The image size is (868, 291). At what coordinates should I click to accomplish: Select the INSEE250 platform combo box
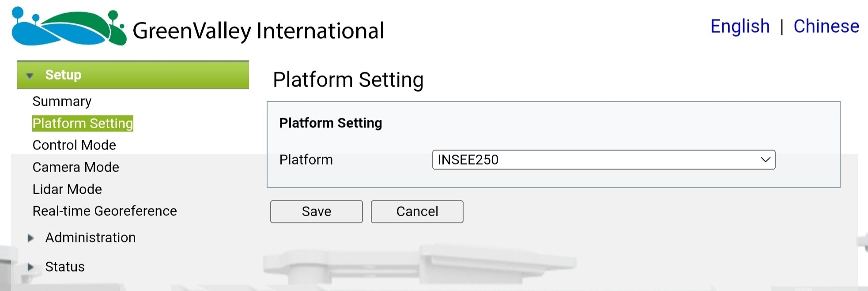click(x=604, y=160)
